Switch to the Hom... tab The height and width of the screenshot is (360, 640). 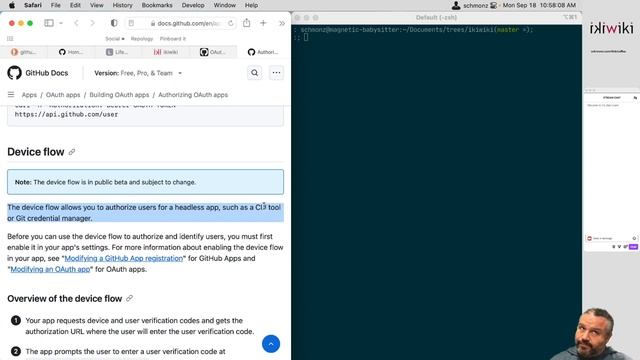click(71, 52)
